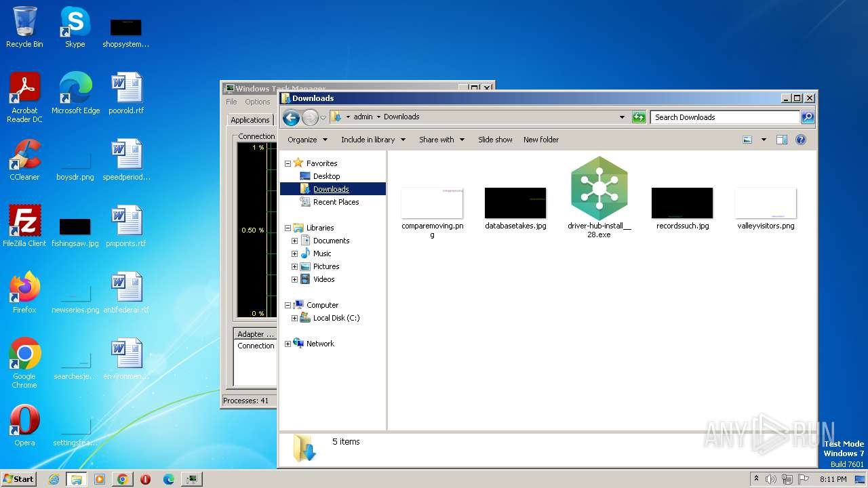
Task: Open Include in library dropdown
Action: [373, 140]
